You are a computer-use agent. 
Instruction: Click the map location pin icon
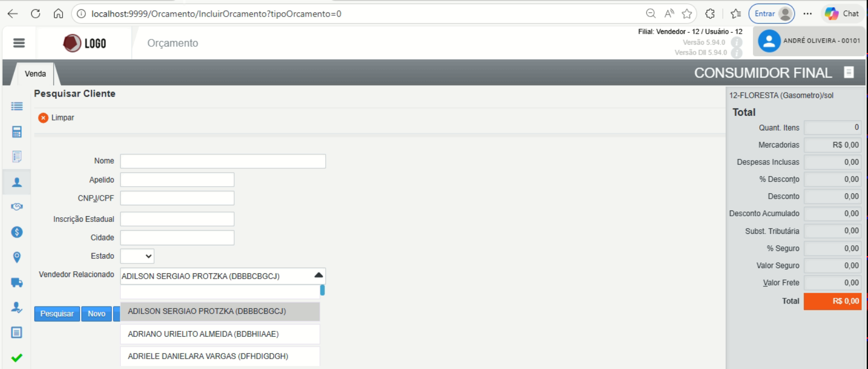(x=17, y=257)
